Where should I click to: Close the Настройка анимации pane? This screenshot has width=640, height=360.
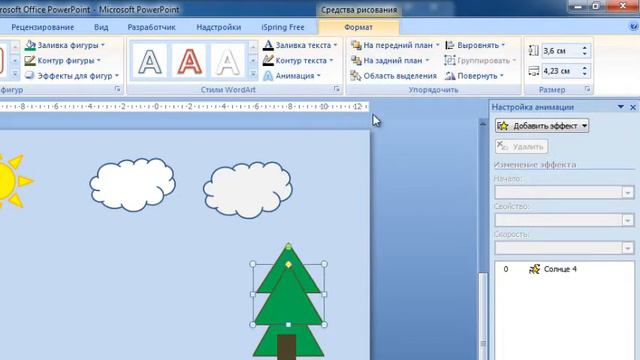click(633, 107)
